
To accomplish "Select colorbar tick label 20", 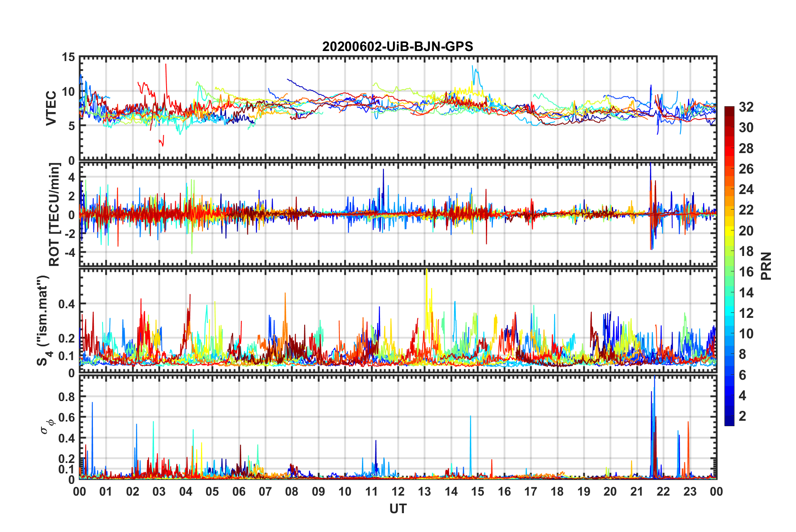I will (746, 231).
